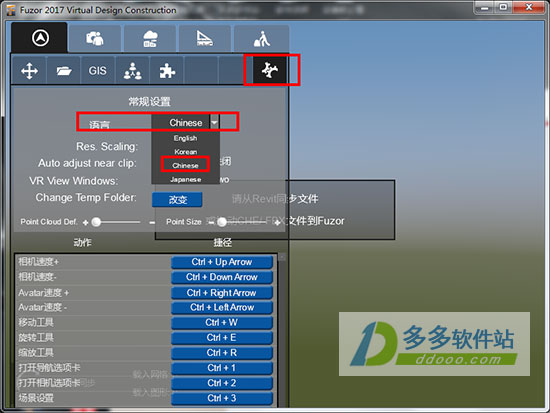Click the collaboration people icon
The height and width of the screenshot is (413, 550).
pos(133,71)
